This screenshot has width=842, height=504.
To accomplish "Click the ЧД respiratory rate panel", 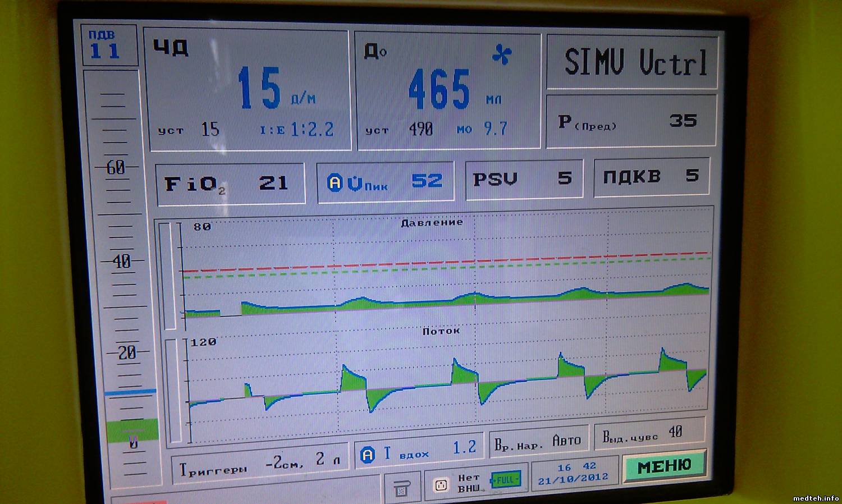I will (x=247, y=90).
